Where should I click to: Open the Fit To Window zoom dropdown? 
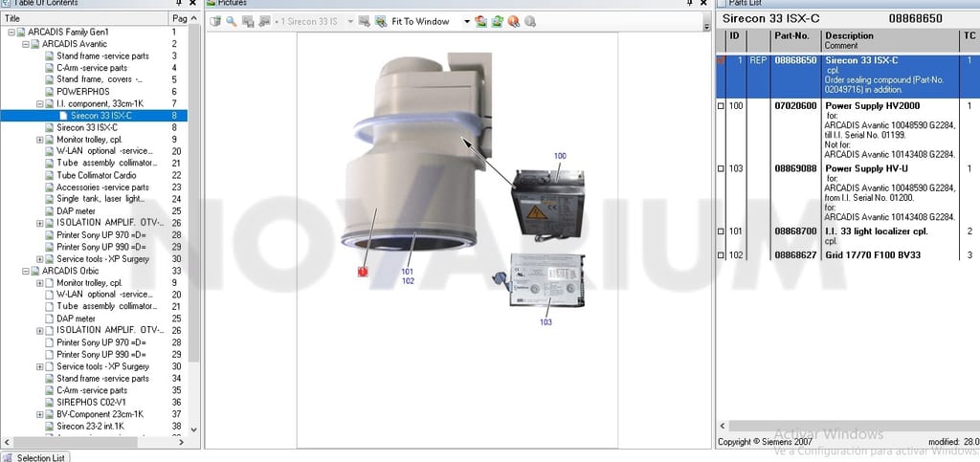click(x=466, y=22)
